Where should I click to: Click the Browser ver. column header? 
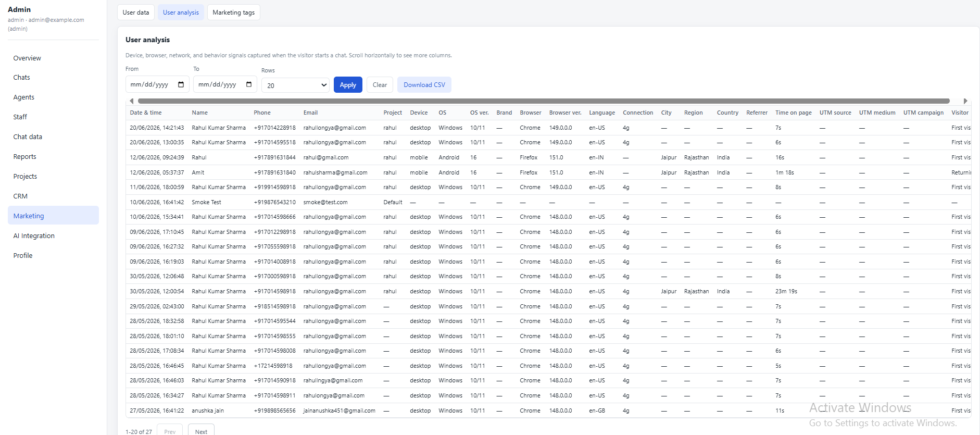pyautogui.click(x=565, y=113)
